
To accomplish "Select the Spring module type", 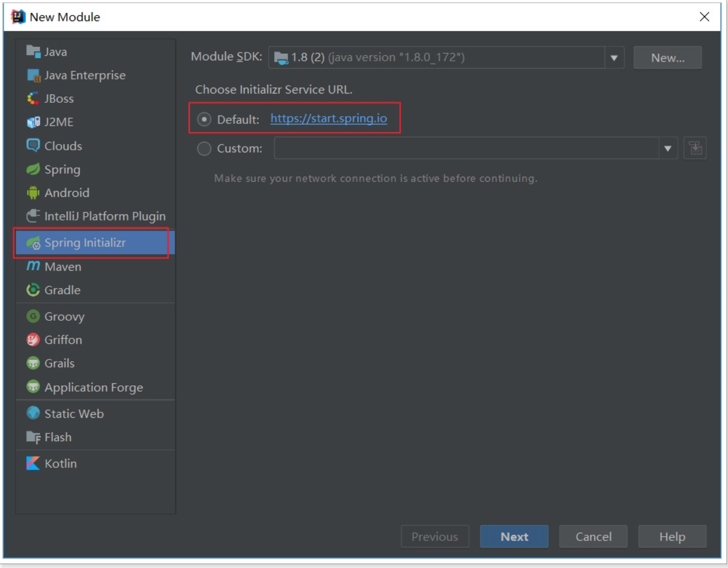I will pyautogui.click(x=95, y=169).
